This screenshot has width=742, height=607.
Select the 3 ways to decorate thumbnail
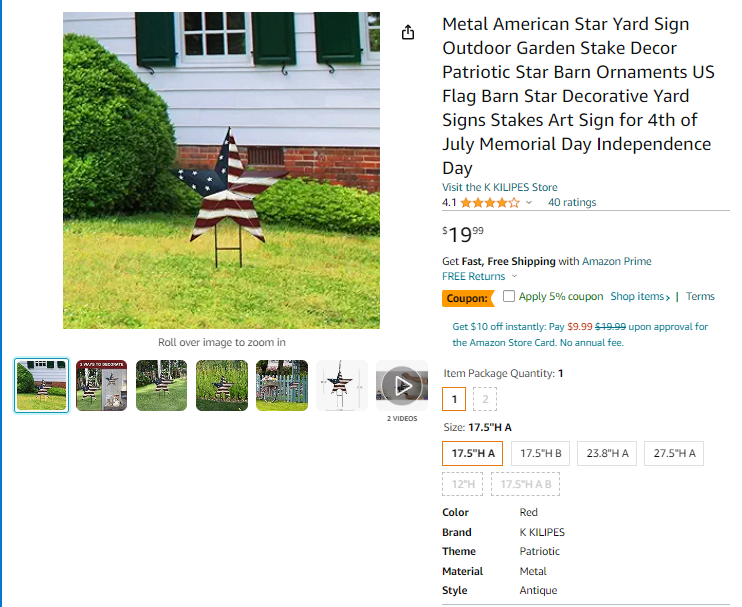pos(101,386)
